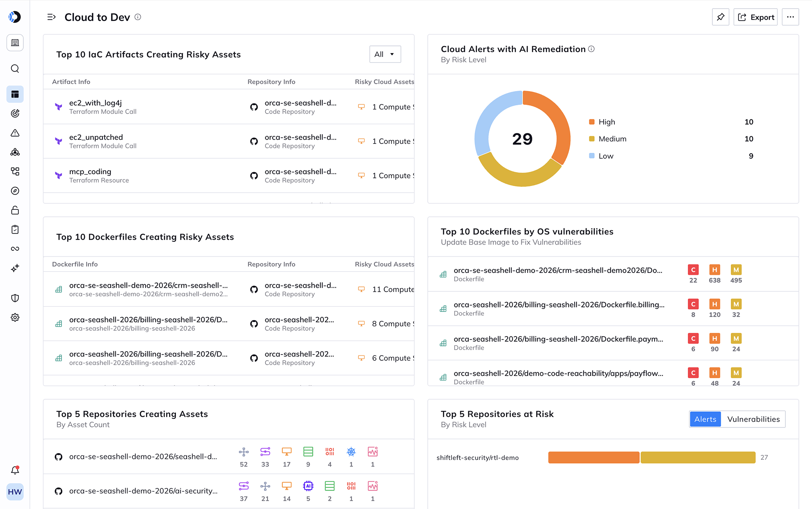This screenshot has height=509, width=812.
Task: Click the Export button
Action: [755, 17]
